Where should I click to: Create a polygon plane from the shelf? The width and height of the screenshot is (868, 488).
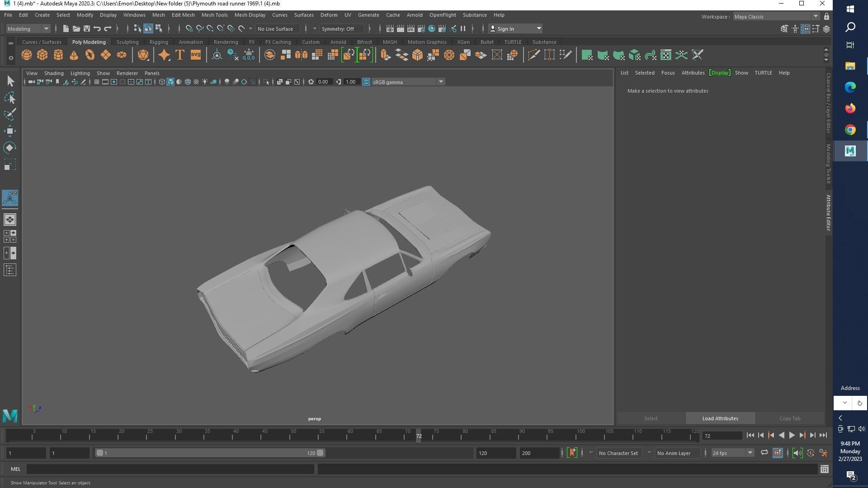[106, 55]
